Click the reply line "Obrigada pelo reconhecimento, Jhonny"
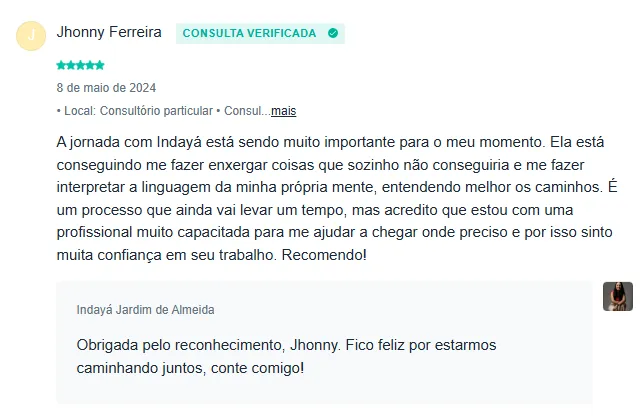The height and width of the screenshot is (420, 643). pyautogui.click(x=285, y=345)
